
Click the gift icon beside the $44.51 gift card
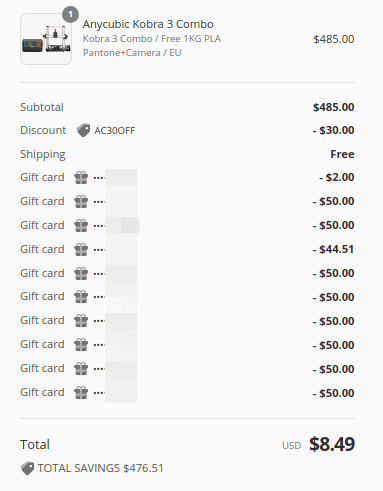pos(81,250)
